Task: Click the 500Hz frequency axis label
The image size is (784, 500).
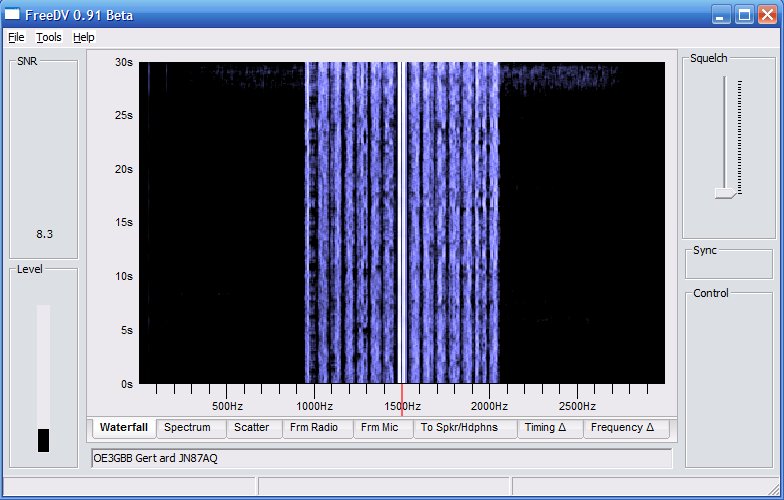Action: [228, 406]
